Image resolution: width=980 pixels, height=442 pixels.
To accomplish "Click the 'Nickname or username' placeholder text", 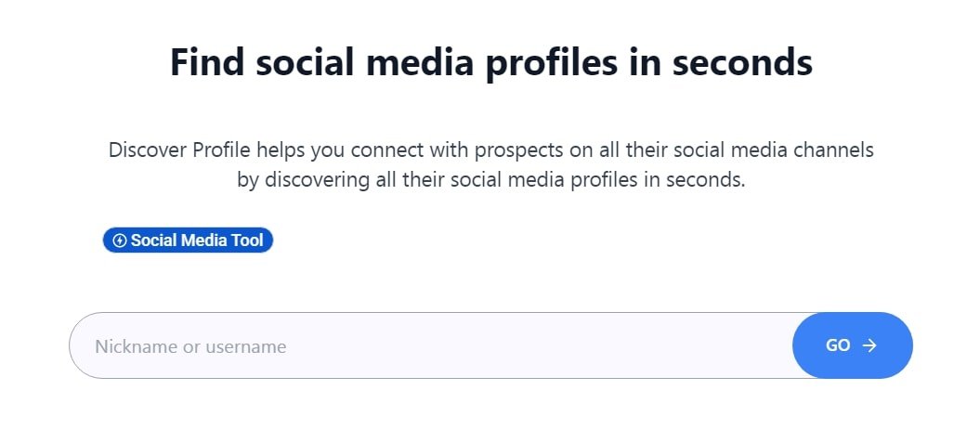I will pos(190,346).
